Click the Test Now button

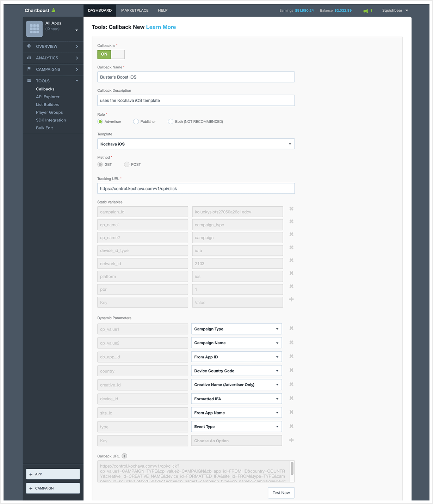pyautogui.click(x=281, y=493)
